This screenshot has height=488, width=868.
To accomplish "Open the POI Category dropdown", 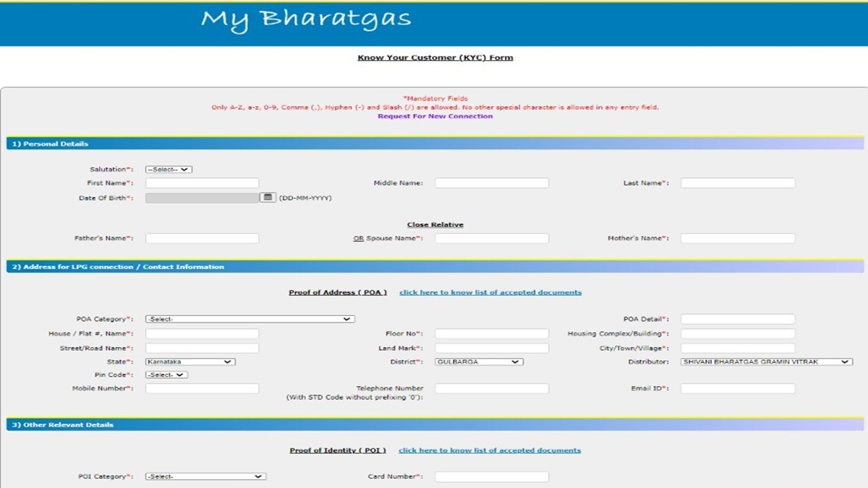I will [x=205, y=476].
